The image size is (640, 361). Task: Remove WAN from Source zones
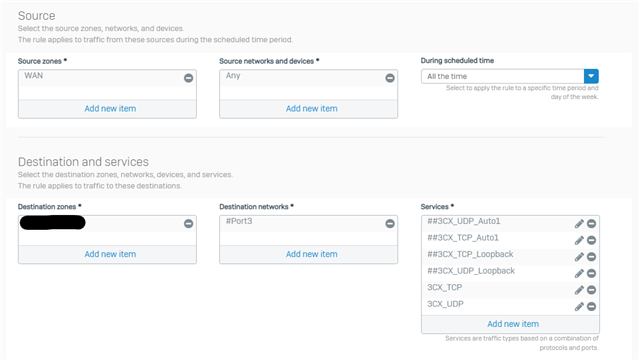(x=188, y=78)
